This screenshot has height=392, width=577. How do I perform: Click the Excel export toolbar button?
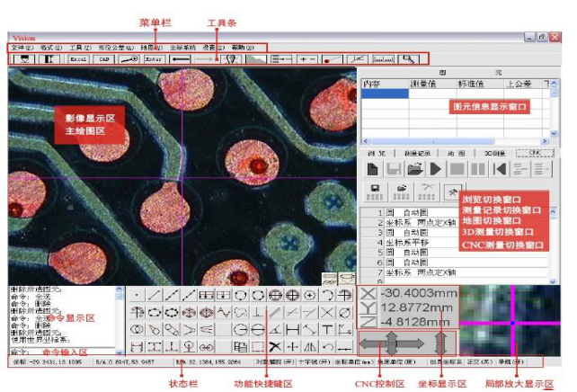(x=78, y=59)
